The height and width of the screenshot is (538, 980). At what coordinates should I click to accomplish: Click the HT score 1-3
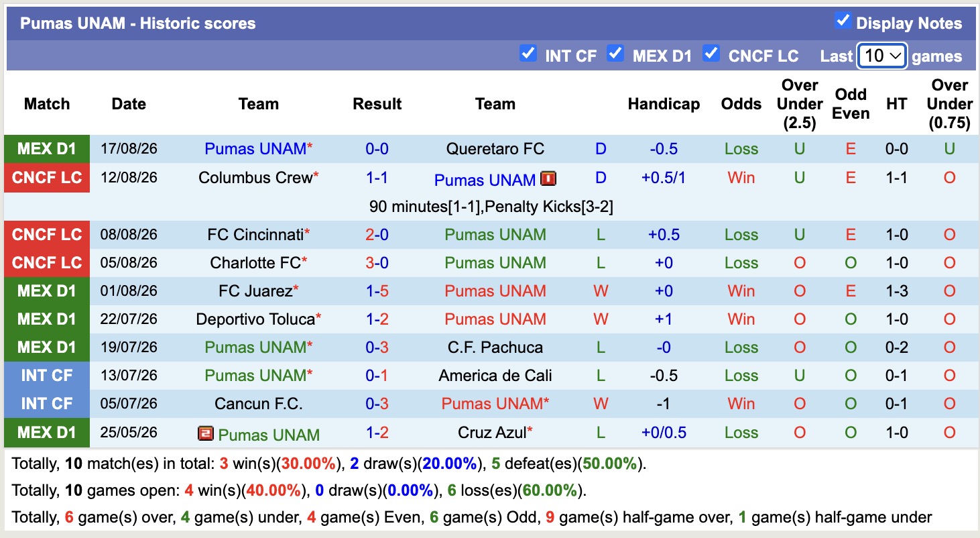click(896, 291)
